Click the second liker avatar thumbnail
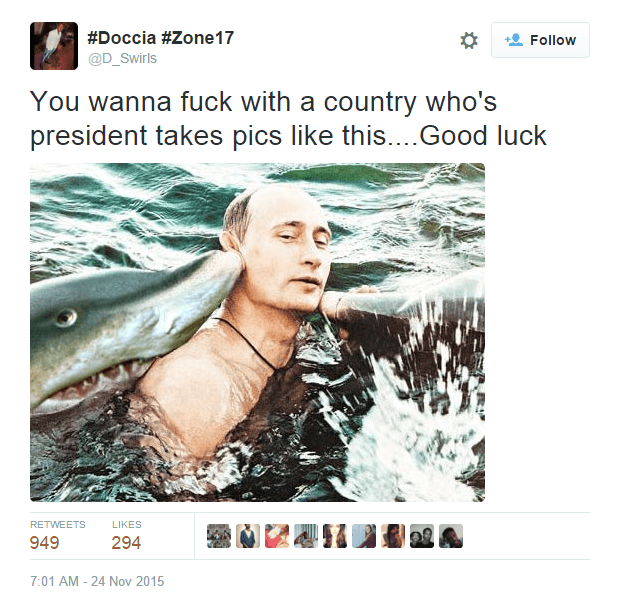Screen dimensions: 624x598 pyautogui.click(x=248, y=536)
